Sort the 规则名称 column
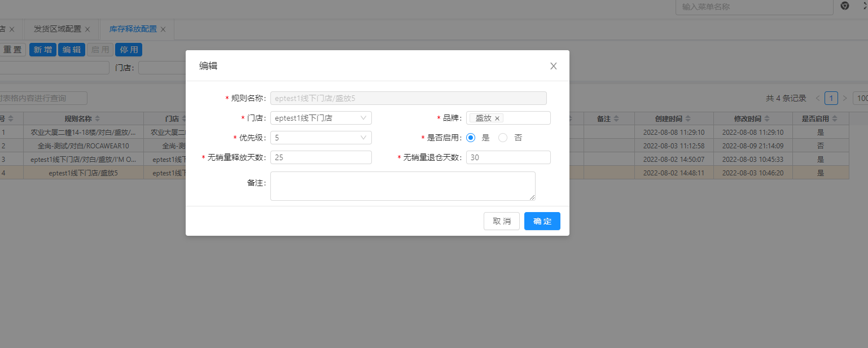868x348 pixels. coord(97,119)
